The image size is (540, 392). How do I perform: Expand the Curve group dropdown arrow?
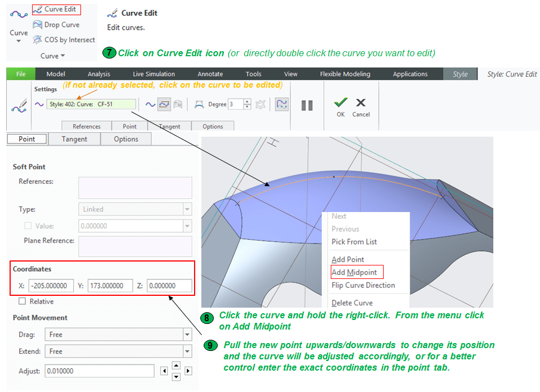point(63,56)
